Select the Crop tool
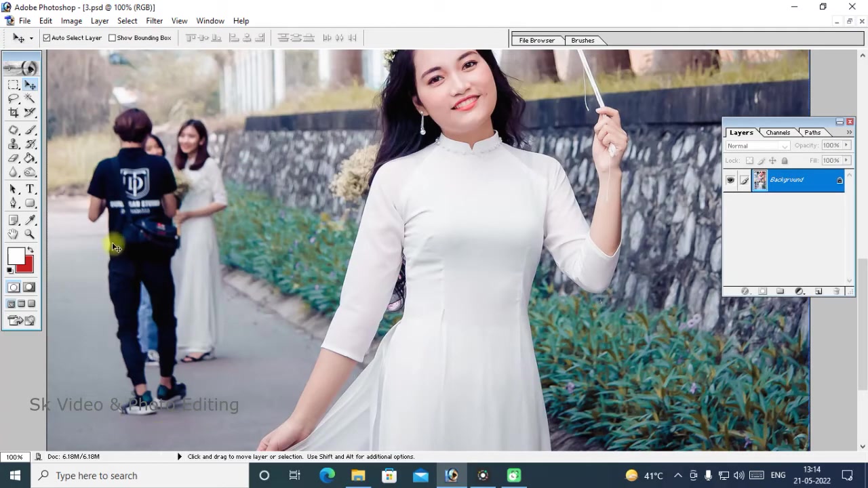Viewport: 868px width, 488px height. point(14,113)
